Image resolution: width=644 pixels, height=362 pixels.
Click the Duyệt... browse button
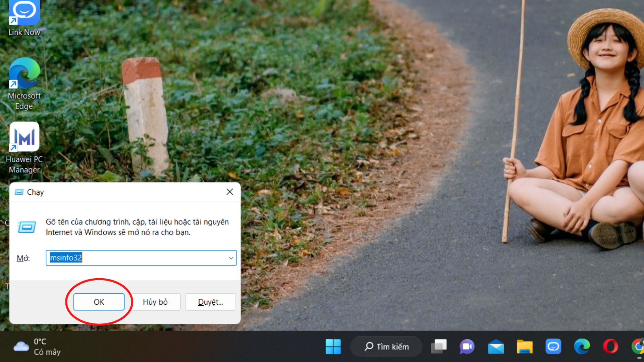tap(210, 302)
